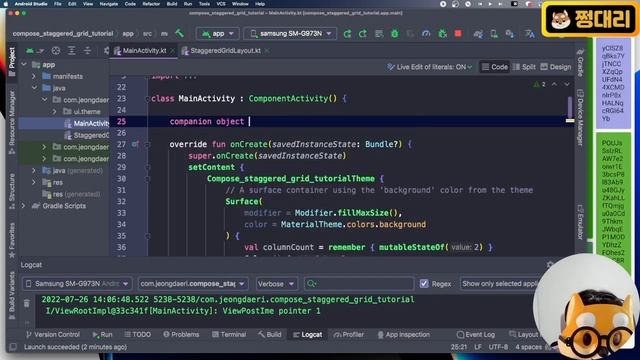Collapse the app module tree node

(x=24, y=64)
